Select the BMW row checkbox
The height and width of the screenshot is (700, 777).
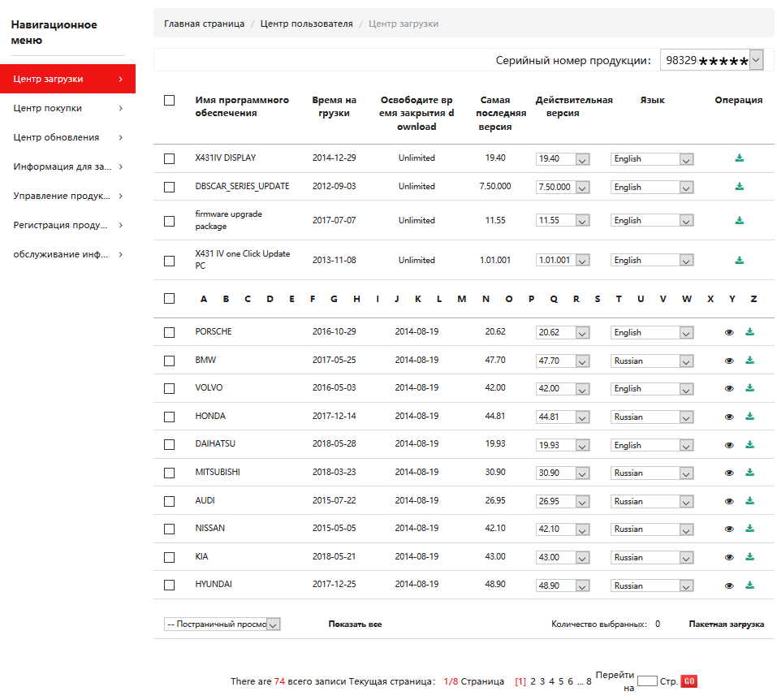[170, 361]
